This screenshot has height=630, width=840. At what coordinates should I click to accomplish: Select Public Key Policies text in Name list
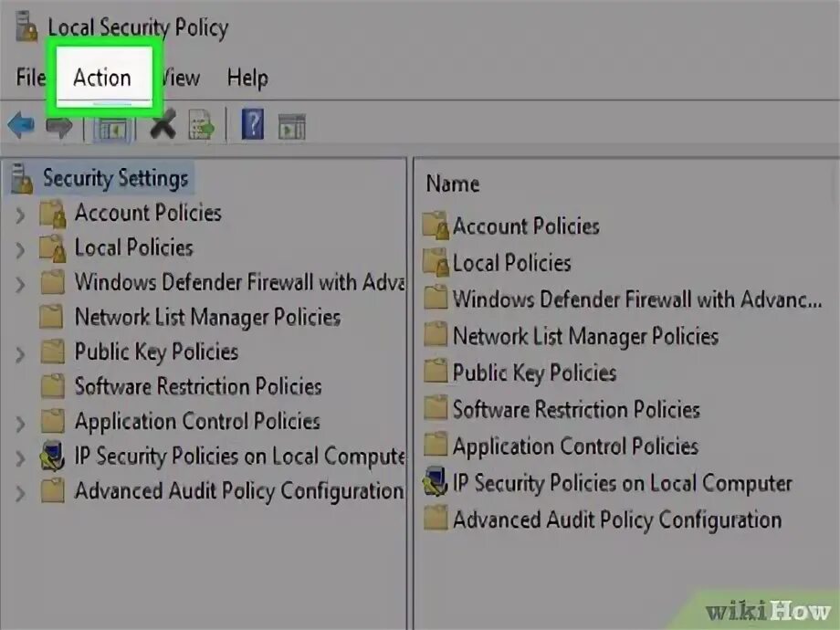[x=535, y=373]
